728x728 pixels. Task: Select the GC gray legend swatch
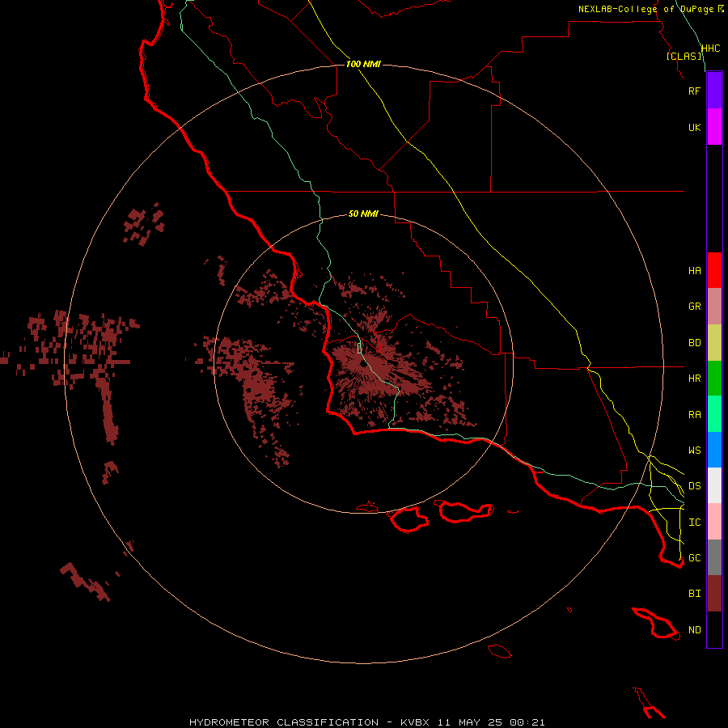tap(714, 557)
